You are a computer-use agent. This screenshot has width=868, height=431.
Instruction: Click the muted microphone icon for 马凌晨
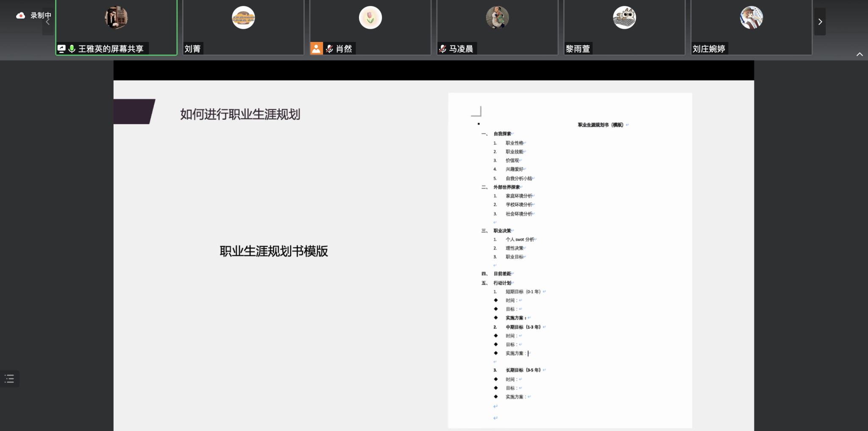point(442,49)
